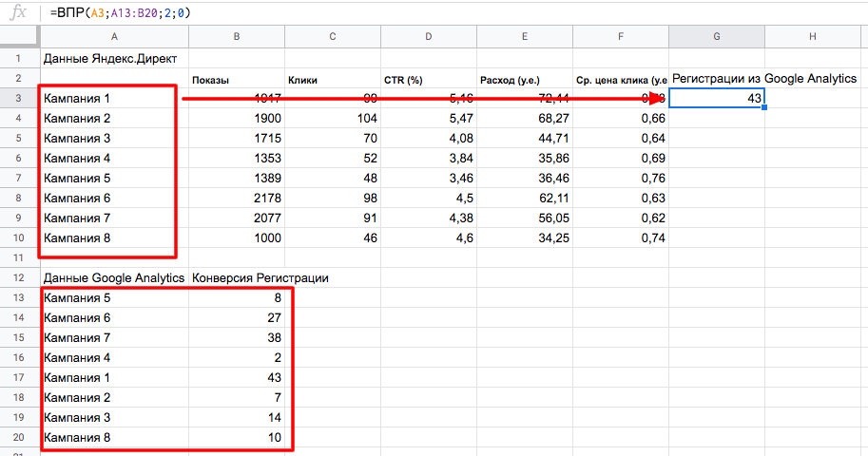Select row 3 header
Screen dimensions: 868x456
click(19, 98)
